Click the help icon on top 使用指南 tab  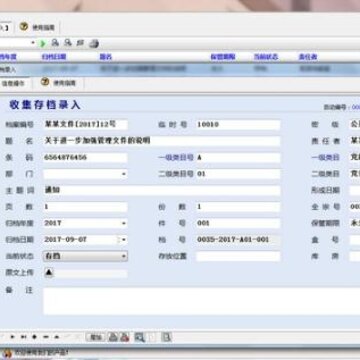[24, 26]
